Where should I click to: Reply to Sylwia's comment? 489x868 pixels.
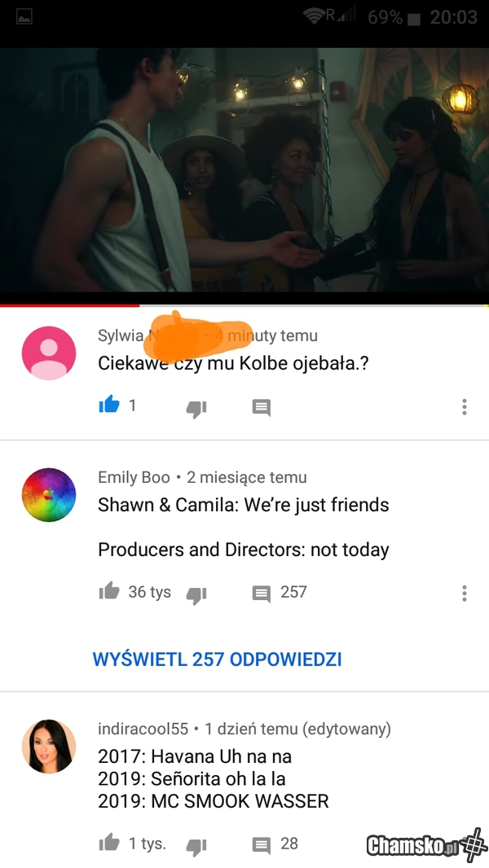pos(262,407)
